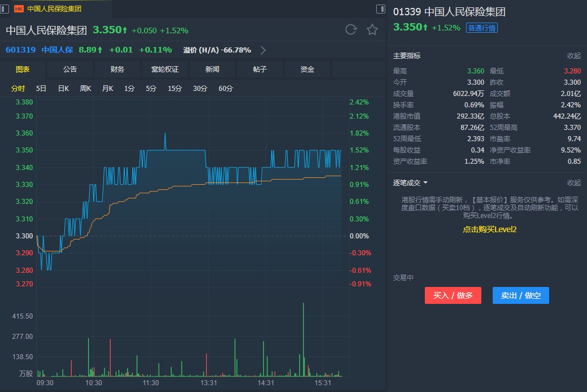
Task: Select the 30分 chart interval
Action: (200, 89)
